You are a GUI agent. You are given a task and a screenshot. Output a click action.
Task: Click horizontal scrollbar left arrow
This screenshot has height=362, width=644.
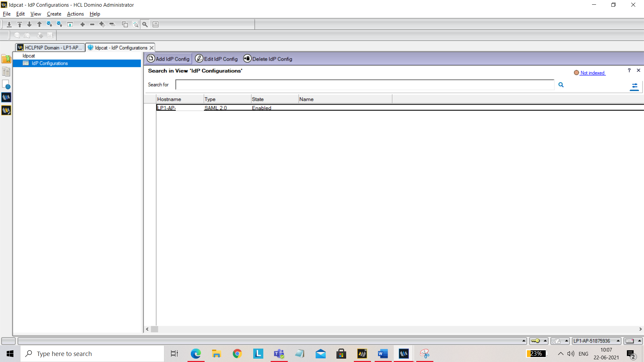coord(147,329)
